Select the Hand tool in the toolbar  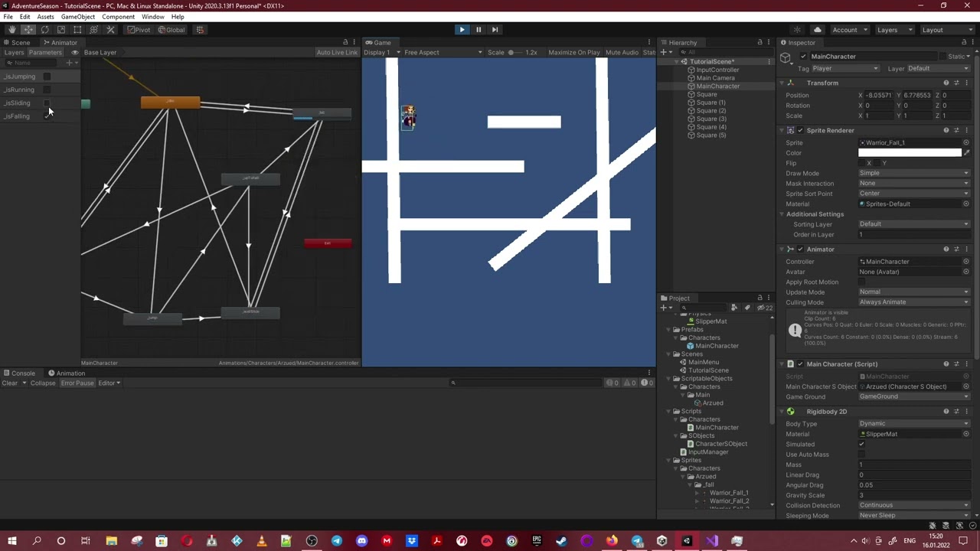(x=11, y=30)
